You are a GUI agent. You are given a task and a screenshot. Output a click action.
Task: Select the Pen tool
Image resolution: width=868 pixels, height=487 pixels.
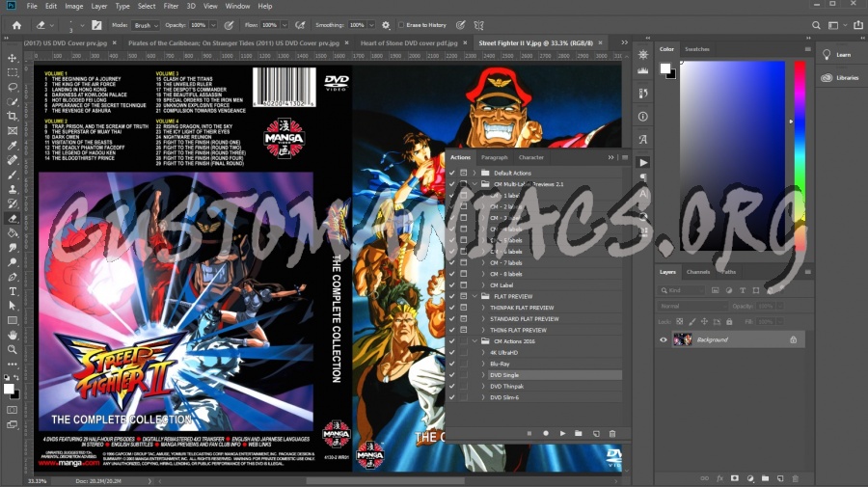click(13, 277)
